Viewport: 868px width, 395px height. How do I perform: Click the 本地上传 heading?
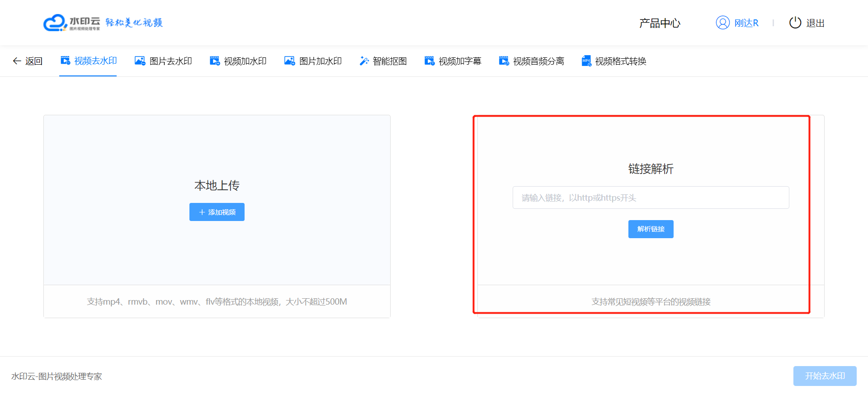tap(217, 185)
